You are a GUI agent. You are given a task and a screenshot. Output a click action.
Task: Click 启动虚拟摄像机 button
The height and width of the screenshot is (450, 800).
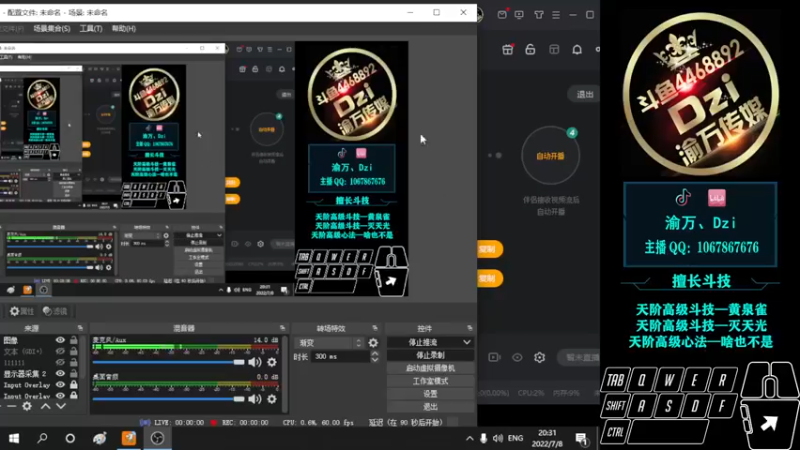[x=430, y=368]
